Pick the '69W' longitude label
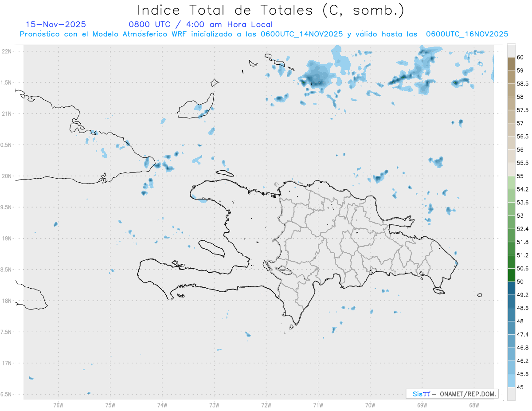Viewport: 532px width, 411px height. [422, 405]
